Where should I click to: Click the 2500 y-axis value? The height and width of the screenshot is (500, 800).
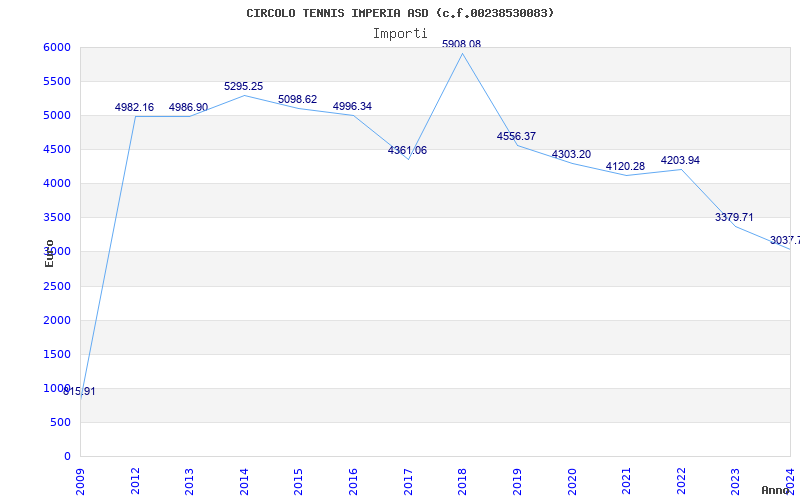[x=58, y=286]
